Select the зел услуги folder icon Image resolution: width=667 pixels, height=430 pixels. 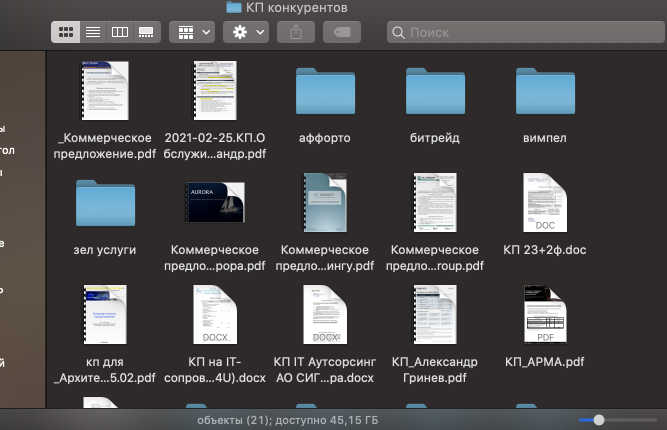pos(105,203)
